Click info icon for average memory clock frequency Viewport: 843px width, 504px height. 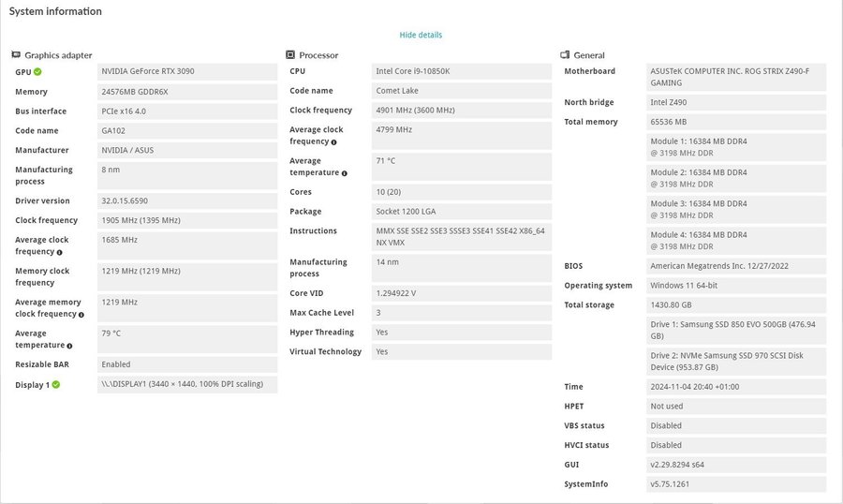(x=84, y=314)
